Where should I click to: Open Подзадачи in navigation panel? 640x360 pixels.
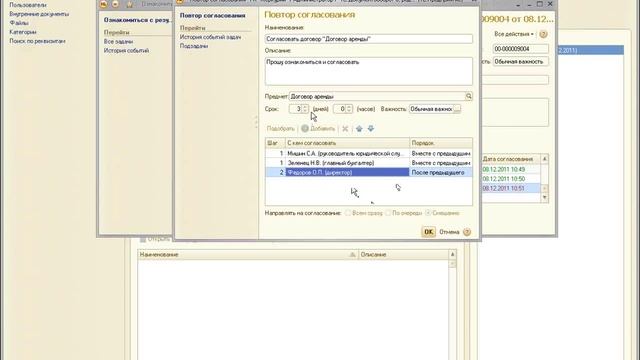click(x=194, y=46)
